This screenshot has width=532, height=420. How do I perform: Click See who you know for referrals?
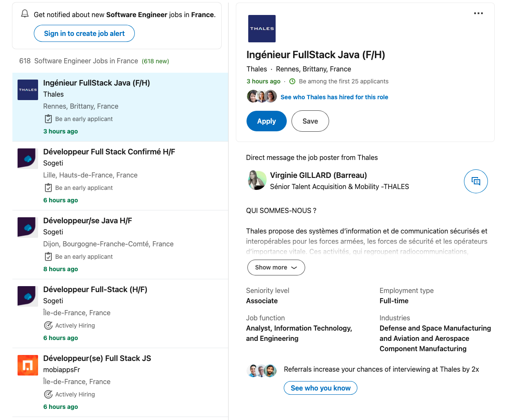click(320, 388)
